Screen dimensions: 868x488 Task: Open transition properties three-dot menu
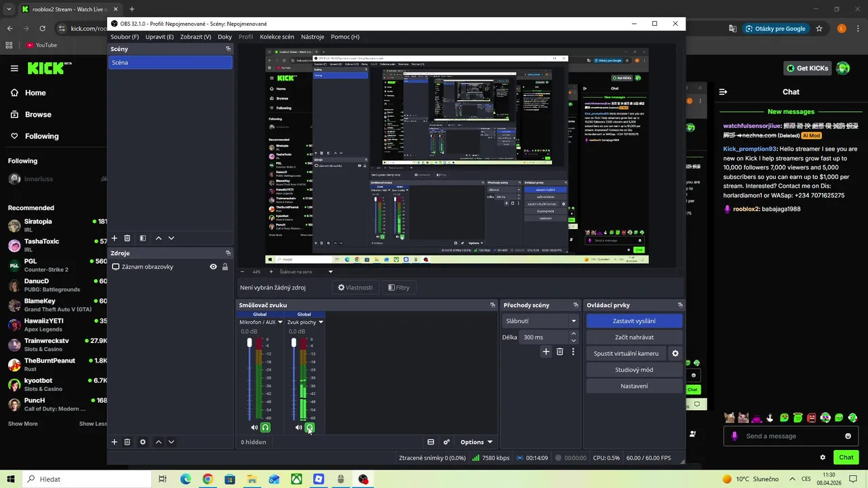[573, 352]
